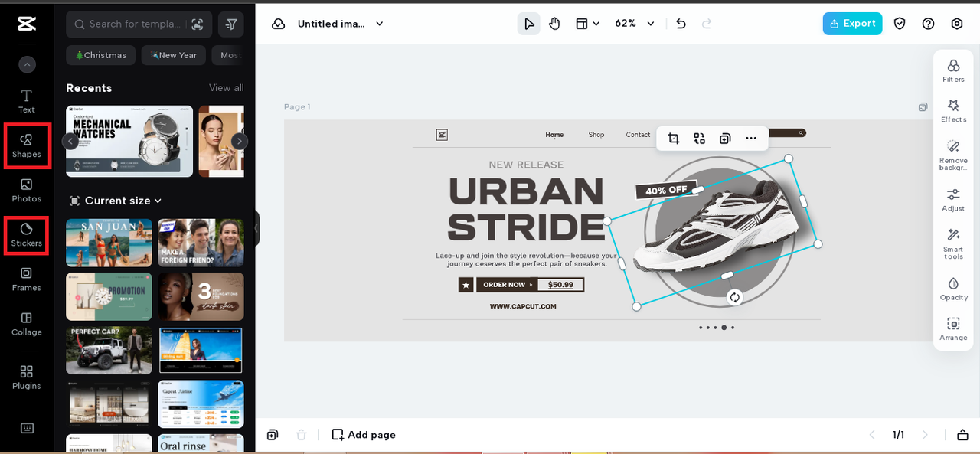Screen dimensions: 980x454
Task: Select the Christmas category chip
Action: tap(101, 55)
